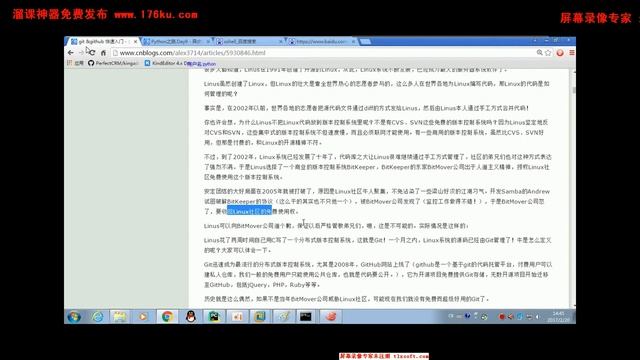Open the browser Home page icon

pos(103,53)
